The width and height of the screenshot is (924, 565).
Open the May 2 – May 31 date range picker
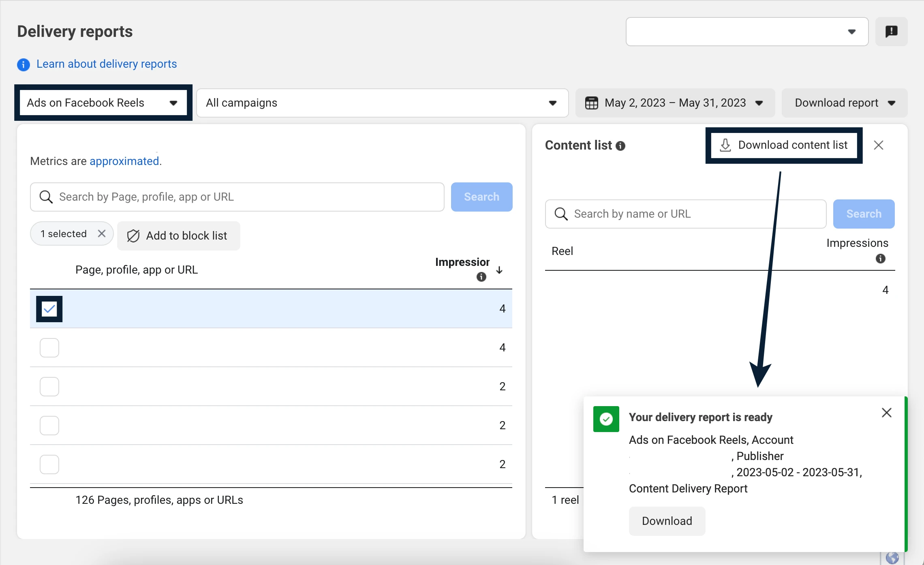pos(675,103)
